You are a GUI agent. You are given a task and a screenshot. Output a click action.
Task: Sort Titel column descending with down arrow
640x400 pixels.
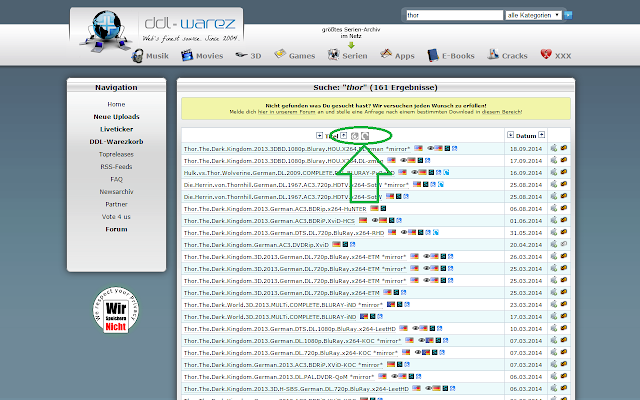click(319, 136)
